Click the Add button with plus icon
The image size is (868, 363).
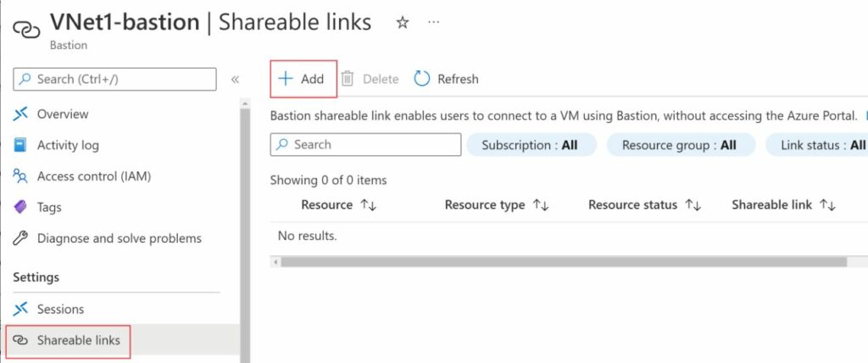pyautogui.click(x=303, y=79)
